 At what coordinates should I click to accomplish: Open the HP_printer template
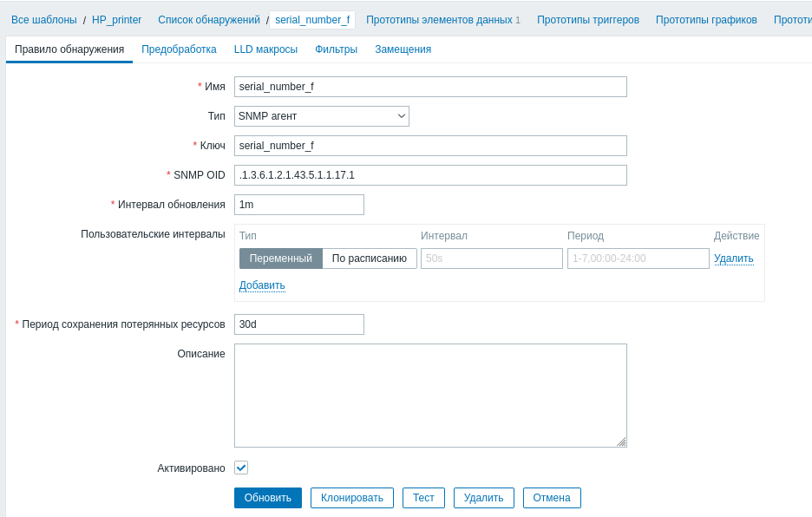[117, 18]
